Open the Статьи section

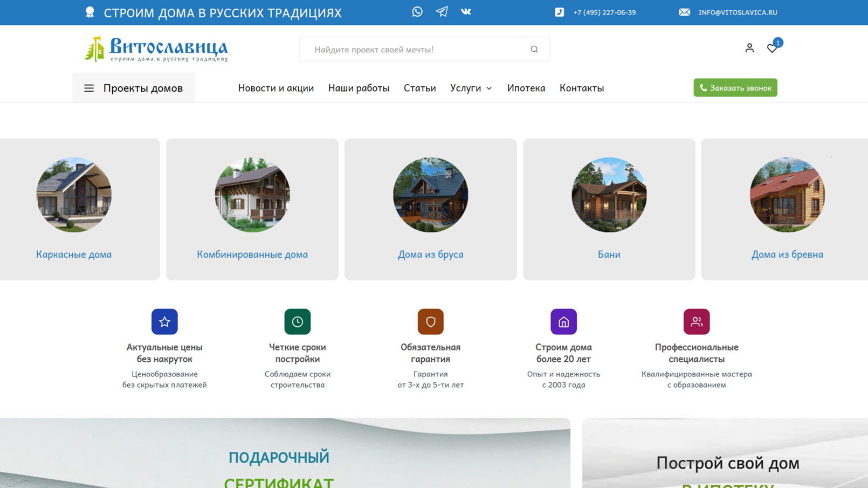click(419, 88)
